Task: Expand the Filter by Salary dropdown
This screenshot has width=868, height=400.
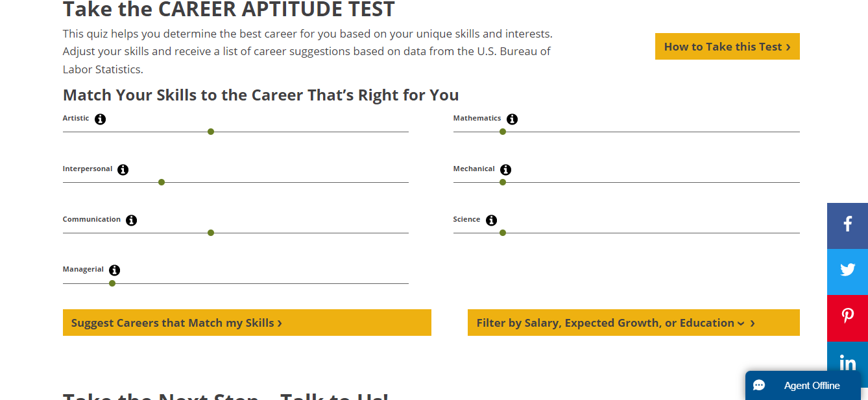Action: 633,322
